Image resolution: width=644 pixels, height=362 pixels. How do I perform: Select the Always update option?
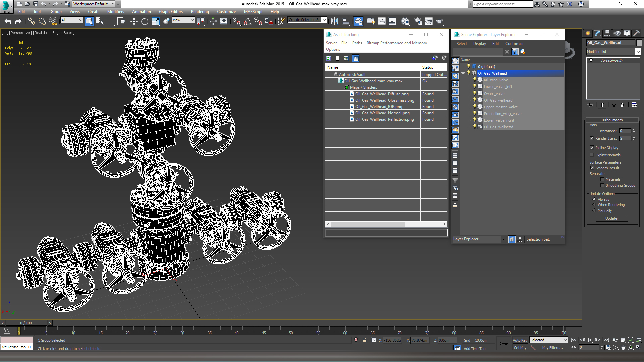coord(594,199)
